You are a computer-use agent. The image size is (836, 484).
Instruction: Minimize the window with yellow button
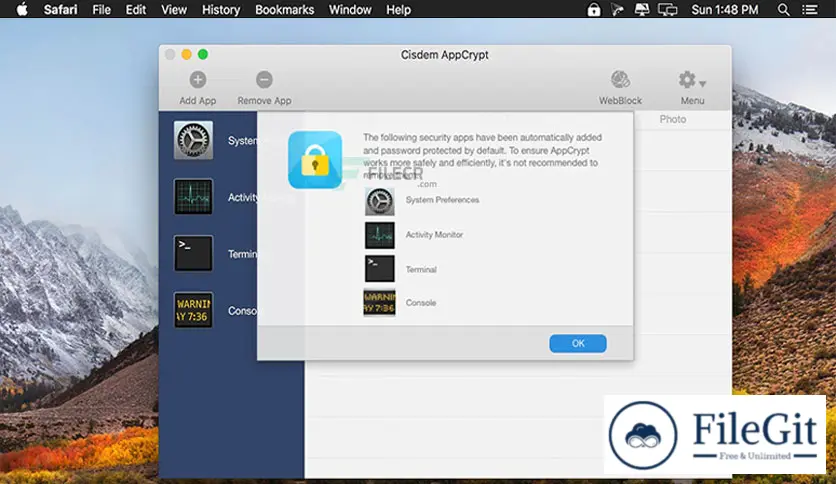(x=186, y=54)
